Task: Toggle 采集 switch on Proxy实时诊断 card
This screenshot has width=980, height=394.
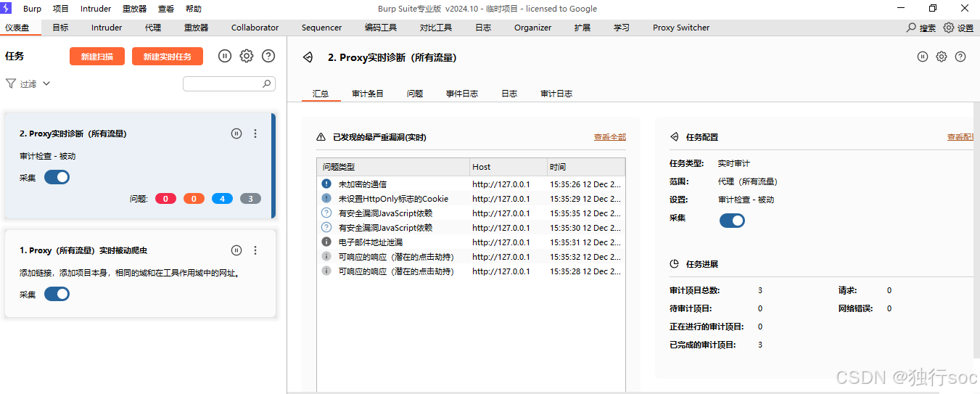Action: pyautogui.click(x=57, y=177)
